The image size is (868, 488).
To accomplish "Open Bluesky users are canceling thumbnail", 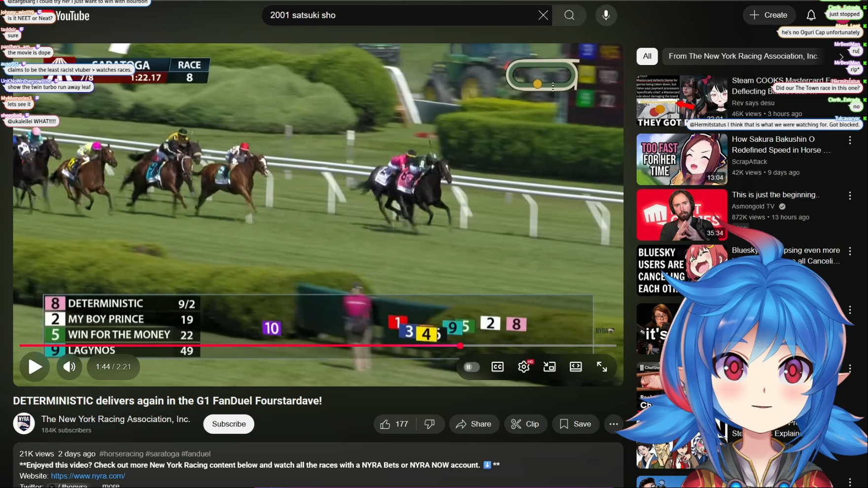I will (682, 270).
